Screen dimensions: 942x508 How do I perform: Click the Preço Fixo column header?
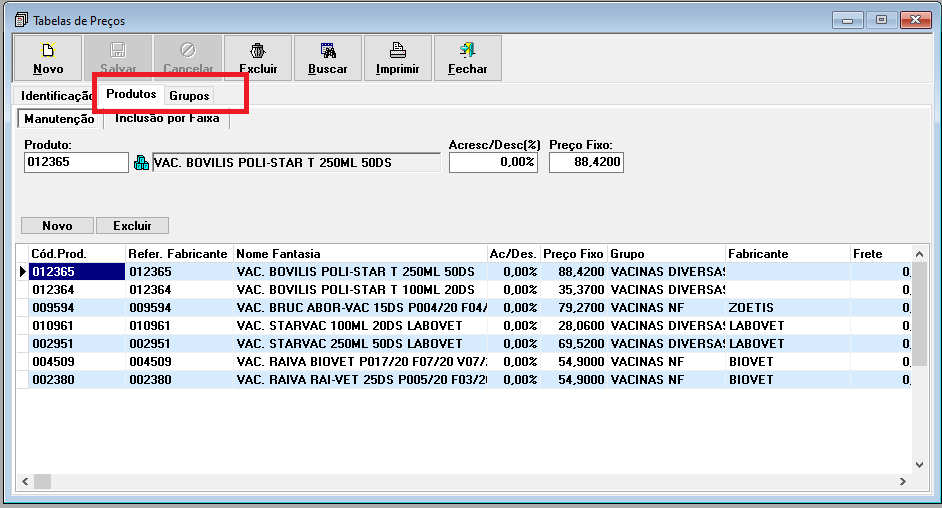click(574, 253)
